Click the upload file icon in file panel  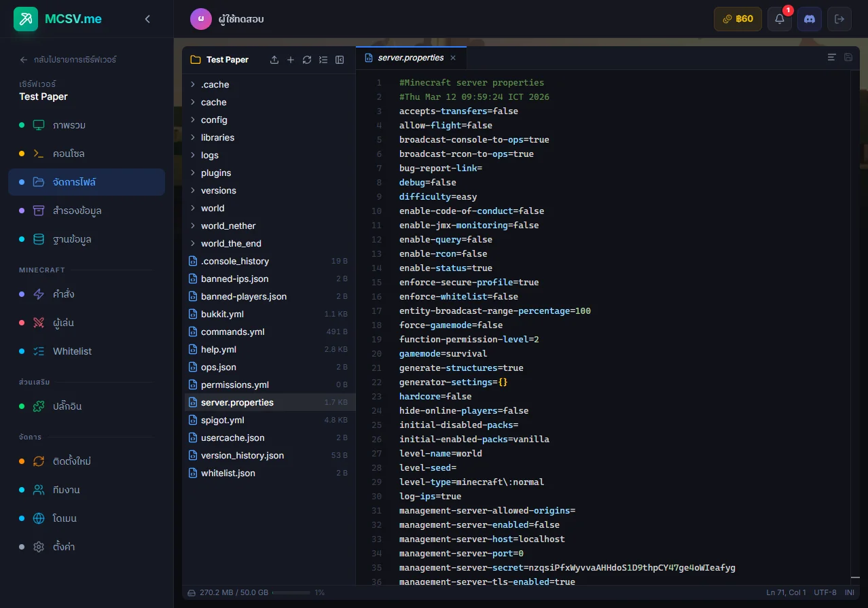click(274, 60)
